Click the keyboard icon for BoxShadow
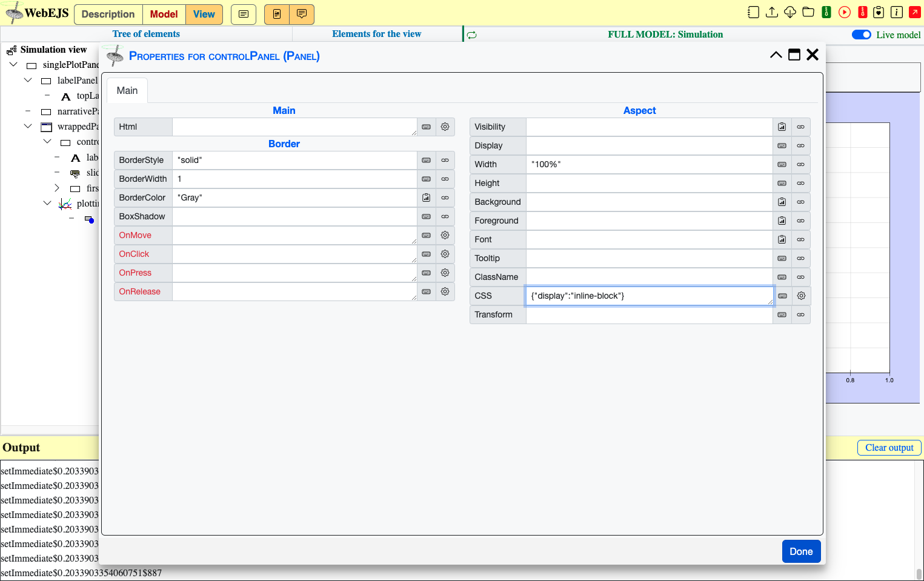The height and width of the screenshot is (581, 924). pyautogui.click(x=427, y=216)
